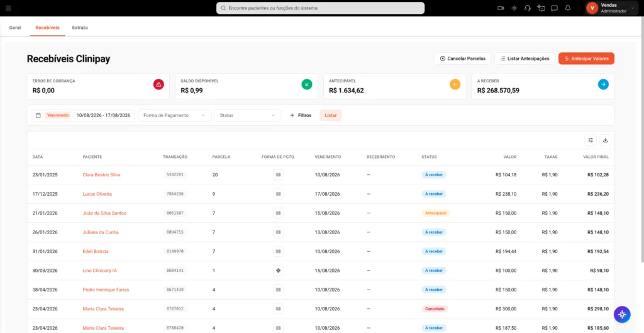This screenshot has width=644, height=333.
Task: Click the Vencimento column header
Action: pyautogui.click(x=328, y=157)
